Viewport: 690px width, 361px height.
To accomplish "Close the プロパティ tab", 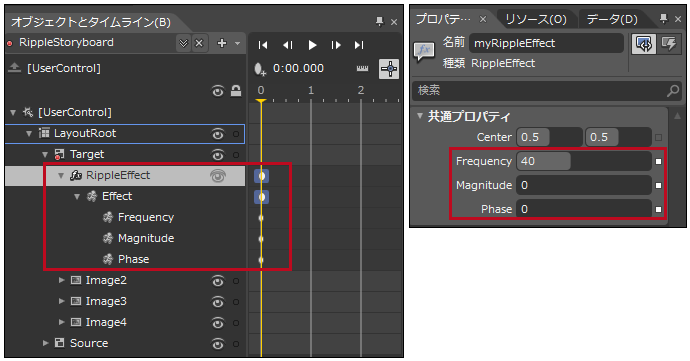I will (483, 19).
